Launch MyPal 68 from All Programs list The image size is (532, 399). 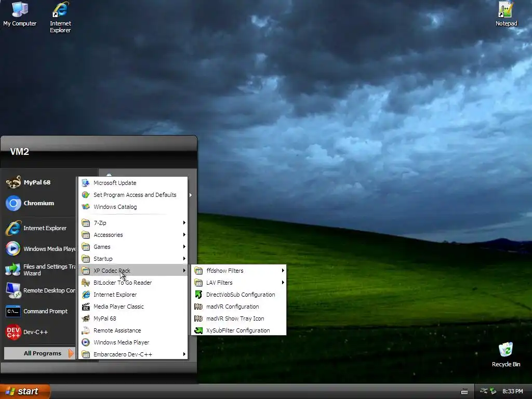(x=133, y=318)
